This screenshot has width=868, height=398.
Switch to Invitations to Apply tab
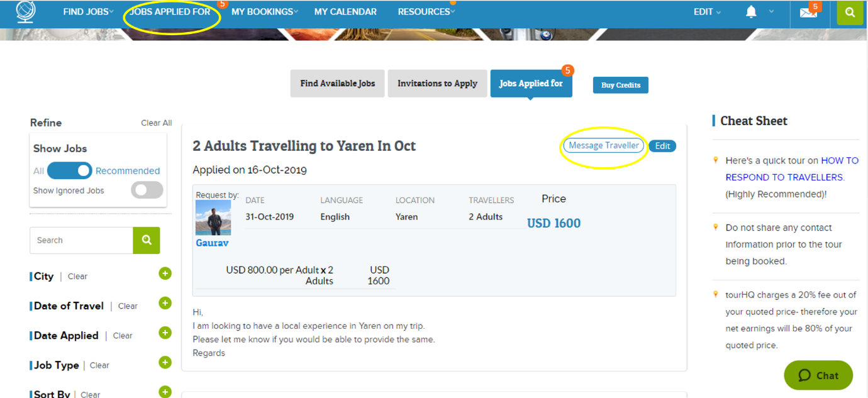tap(437, 84)
